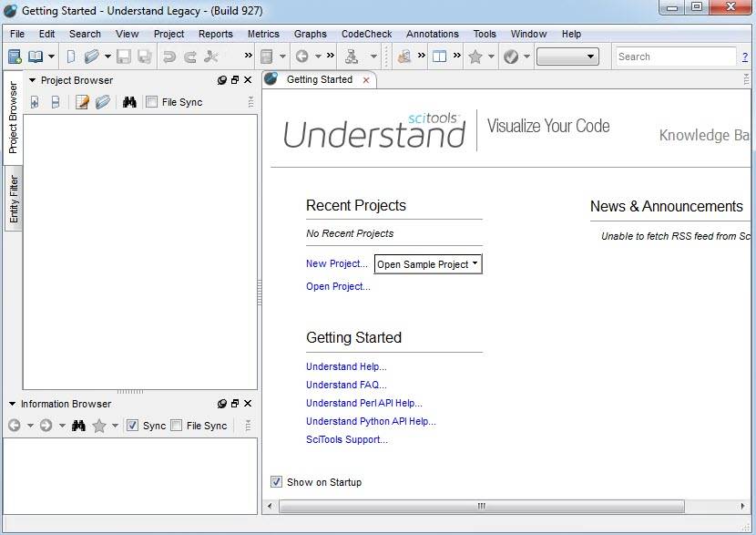Select the Entity Filter side tab
756x535 pixels.
click(x=14, y=199)
